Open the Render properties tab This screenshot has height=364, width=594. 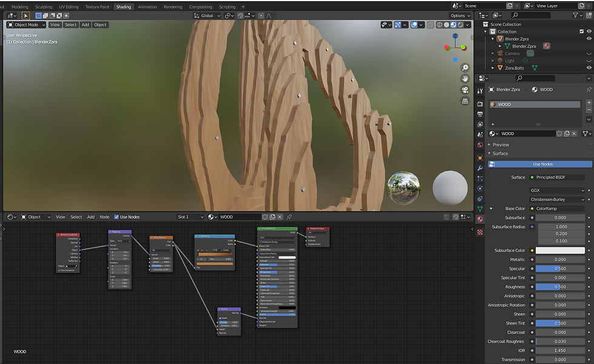[x=480, y=104]
